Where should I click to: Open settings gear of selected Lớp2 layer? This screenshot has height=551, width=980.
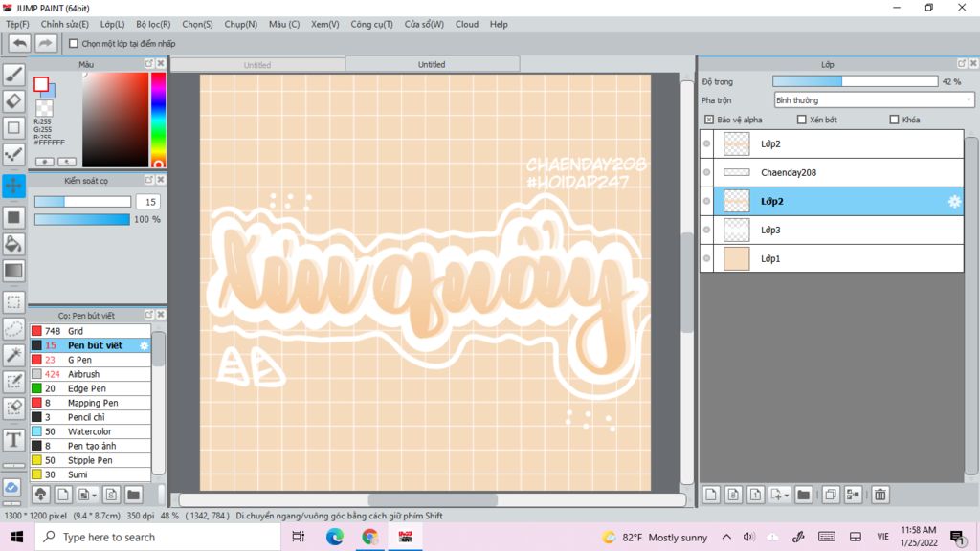pyautogui.click(x=954, y=201)
